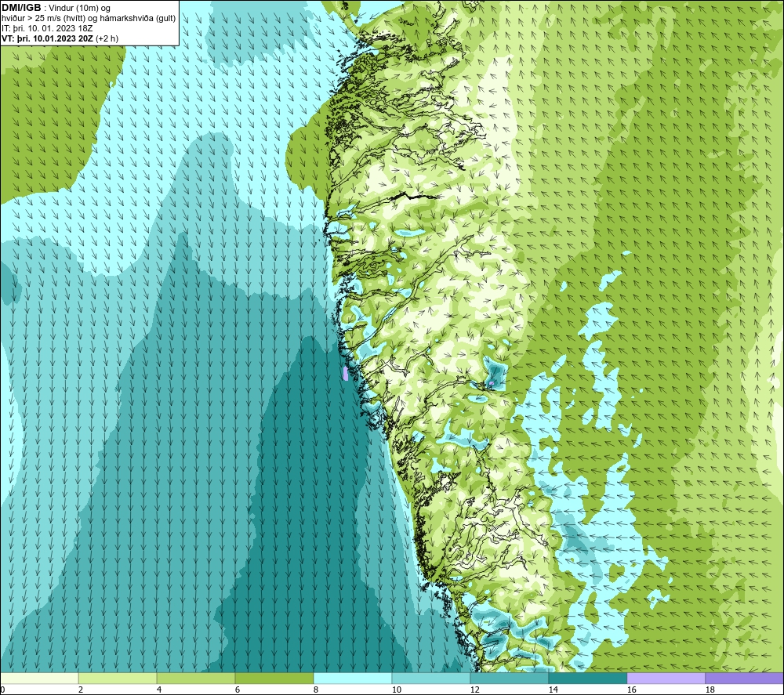Click the olive green 6–8 legend swatch
The width and height of the screenshot is (784, 695).
tap(274, 678)
